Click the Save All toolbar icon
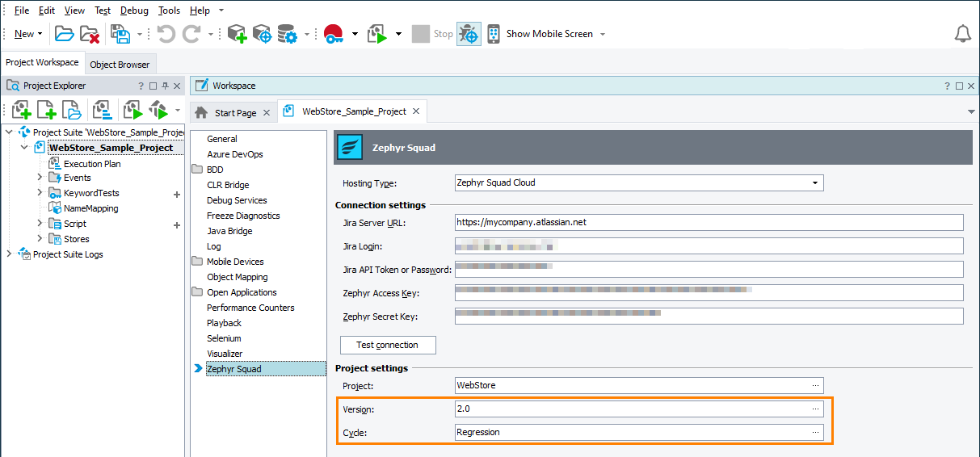The width and height of the screenshot is (980, 457). (120, 34)
